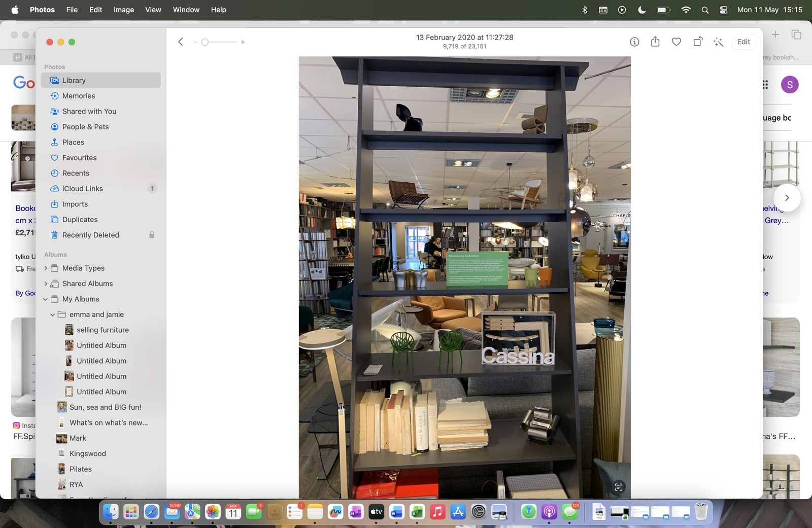Image resolution: width=812 pixels, height=528 pixels.
Task: Open Messages from the Dock
Action: [x=569, y=512]
